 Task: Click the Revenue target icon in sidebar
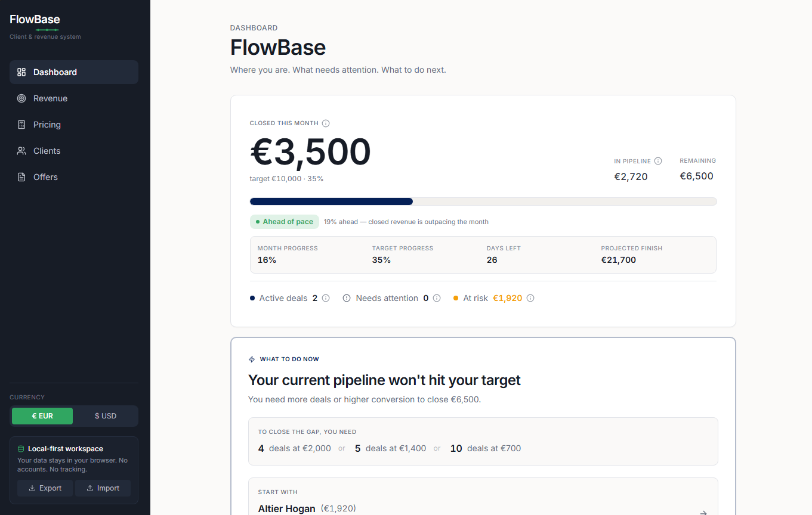(x=21, y=98)
